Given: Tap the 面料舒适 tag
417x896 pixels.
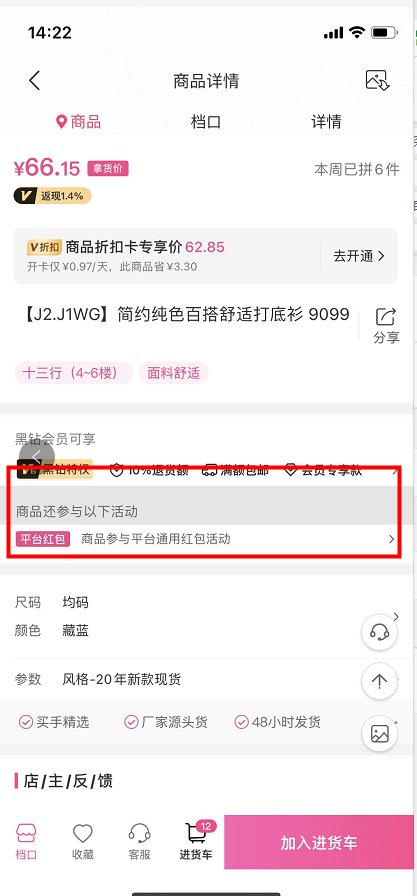Looking at the screenshot, I should point(174,373).
